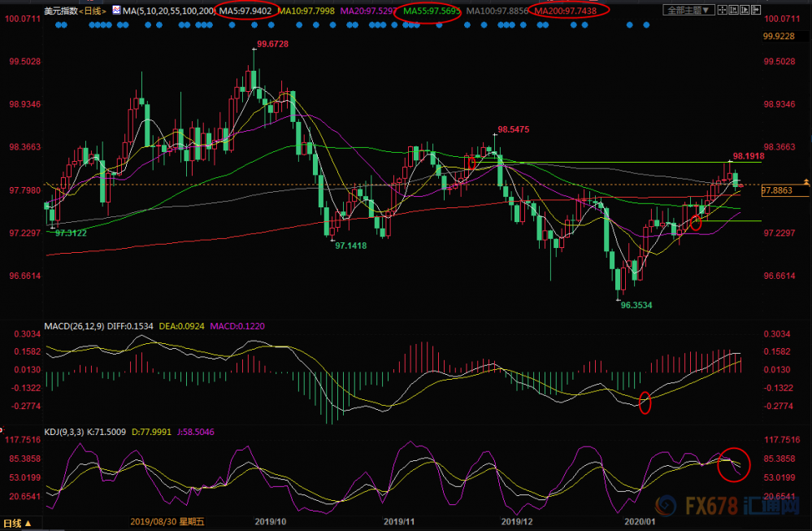
Task: Click the MA(5,10,20,55,100,200) indicator label
Action: 169,11
